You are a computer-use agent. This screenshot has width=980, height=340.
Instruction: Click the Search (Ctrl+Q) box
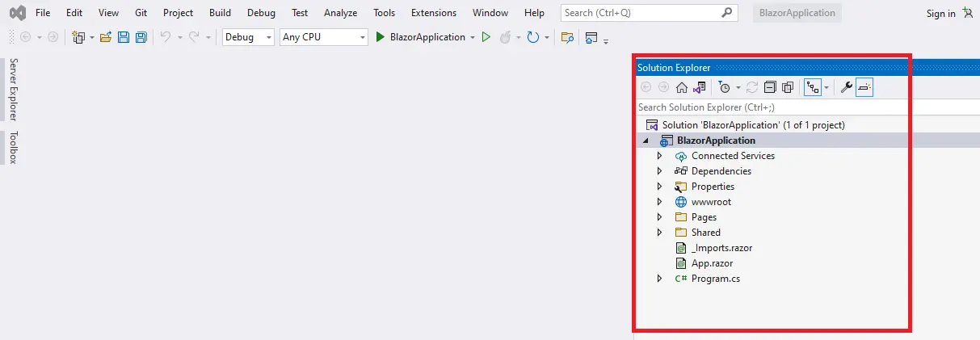(649, 13)
